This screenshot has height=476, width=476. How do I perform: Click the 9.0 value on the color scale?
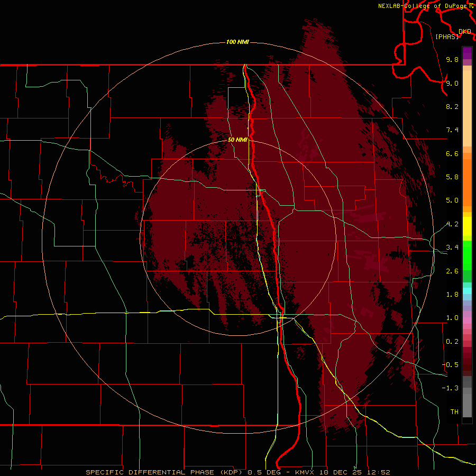click(452, 83)
